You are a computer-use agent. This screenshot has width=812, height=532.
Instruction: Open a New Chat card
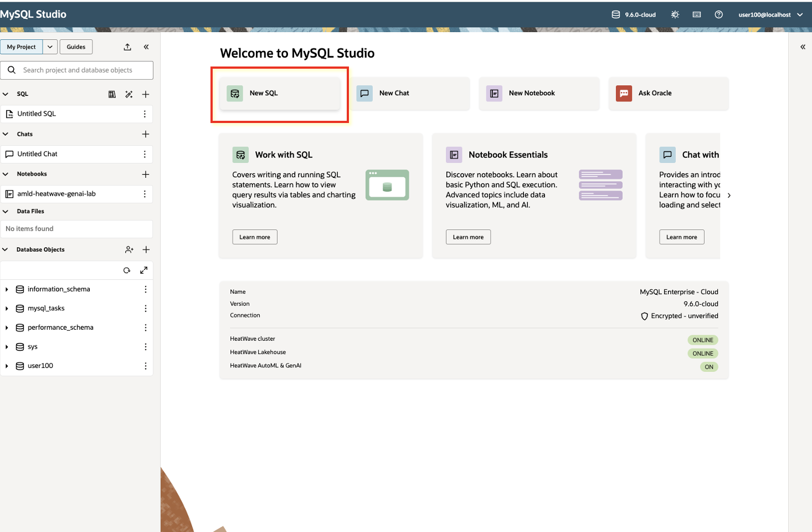click(410, 93)
